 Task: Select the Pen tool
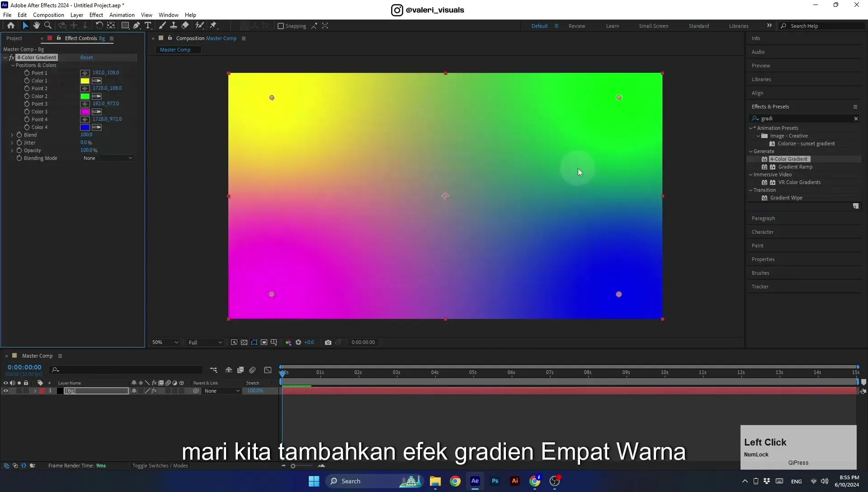point(137,26)
